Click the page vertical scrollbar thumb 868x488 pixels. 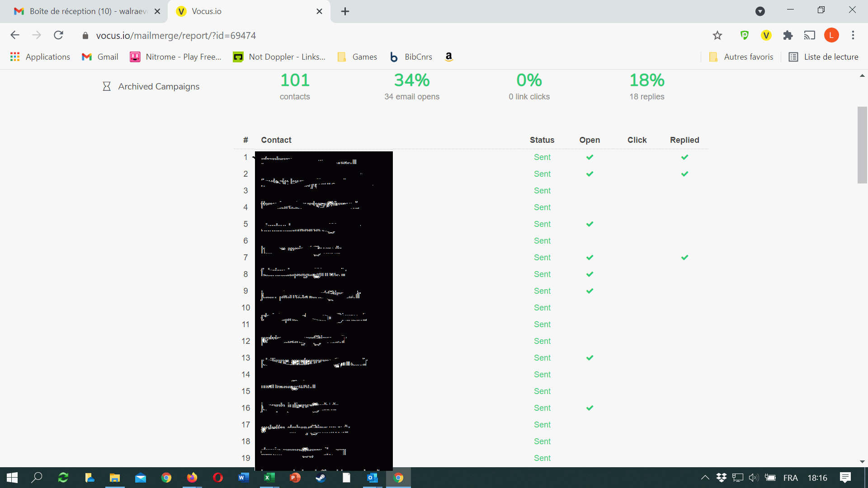862,145
